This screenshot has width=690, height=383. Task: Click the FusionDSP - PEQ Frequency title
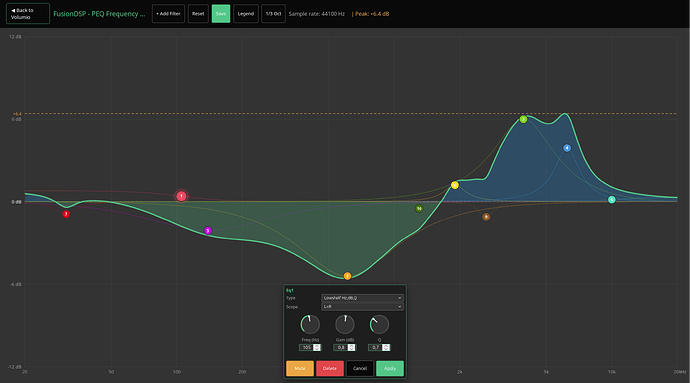point(99,14)
